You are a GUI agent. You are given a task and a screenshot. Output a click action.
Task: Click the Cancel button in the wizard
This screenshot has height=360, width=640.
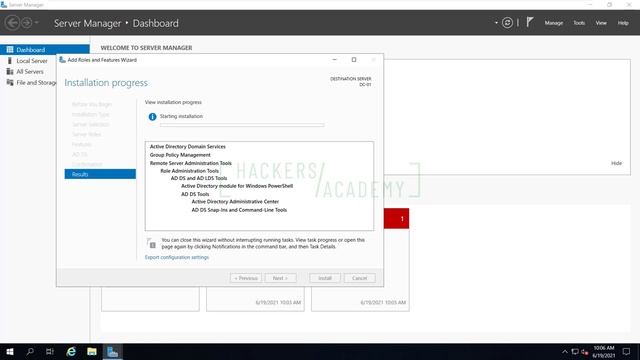359,278
